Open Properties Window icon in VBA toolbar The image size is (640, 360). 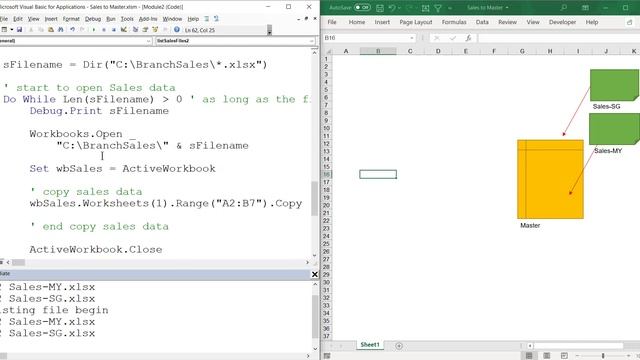click(x=145, y=29)
